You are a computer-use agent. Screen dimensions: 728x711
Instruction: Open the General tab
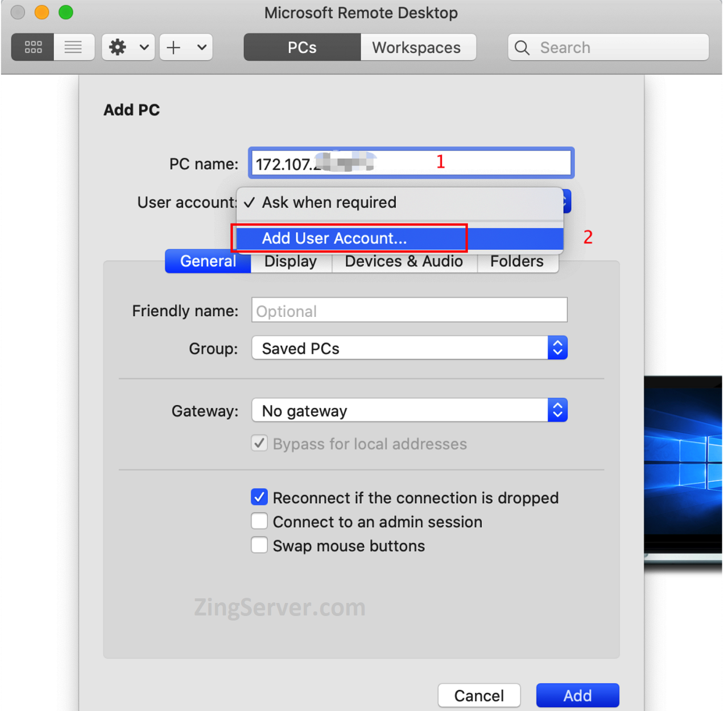coord(208,262)
